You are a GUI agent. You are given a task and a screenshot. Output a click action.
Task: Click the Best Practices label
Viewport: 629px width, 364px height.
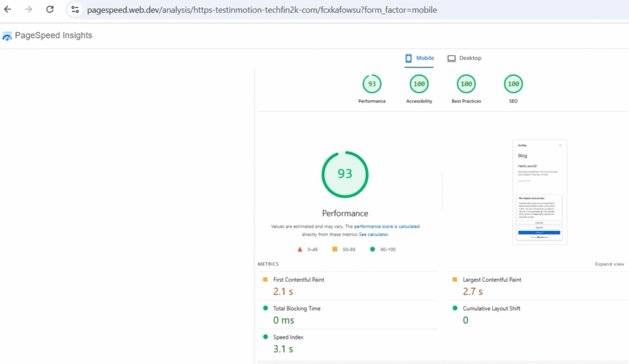pos(466,101)
